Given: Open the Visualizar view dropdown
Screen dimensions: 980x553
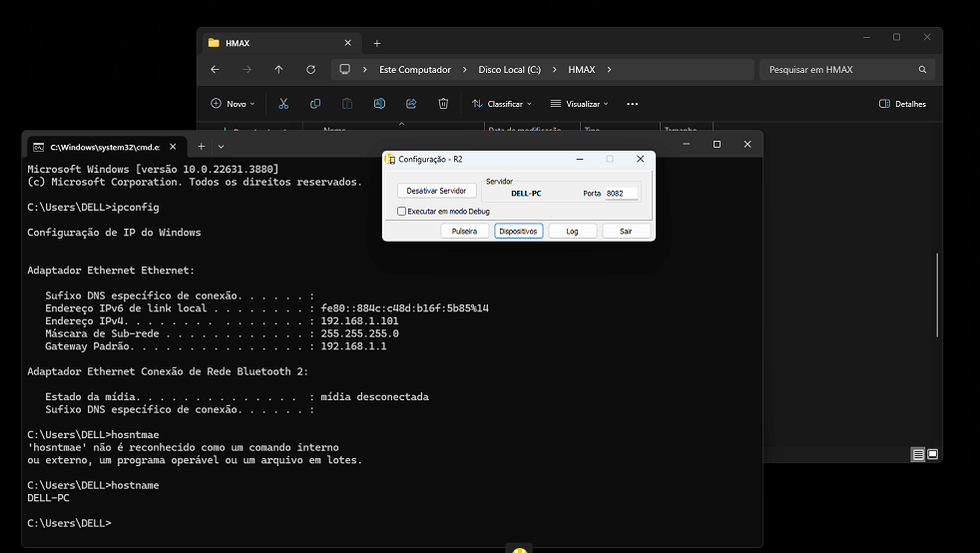Looking at the screenshot, I should point(584,104).
